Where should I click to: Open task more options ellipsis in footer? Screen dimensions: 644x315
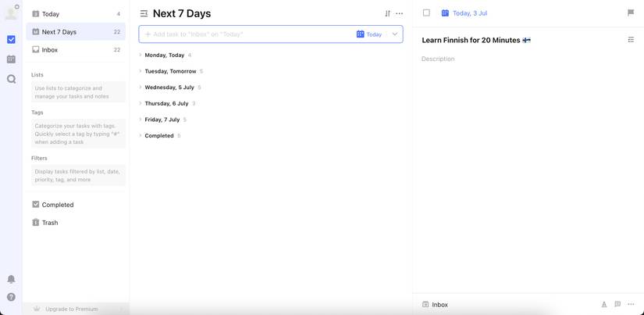(x=631, y=304)
